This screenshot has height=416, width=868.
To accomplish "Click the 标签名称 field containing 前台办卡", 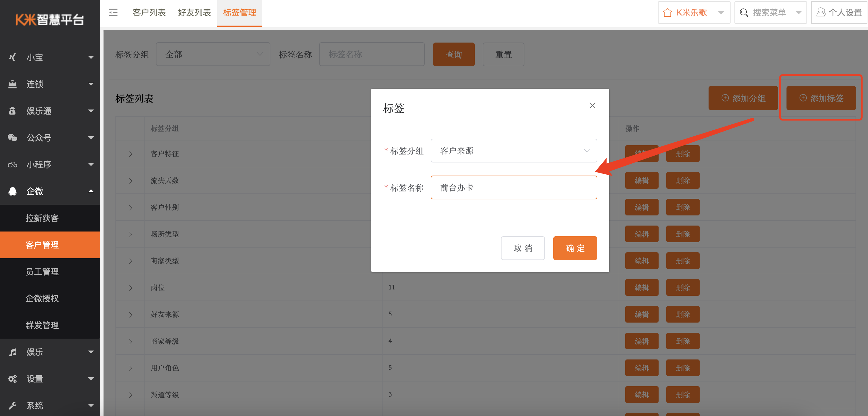I will click(513, 187).
